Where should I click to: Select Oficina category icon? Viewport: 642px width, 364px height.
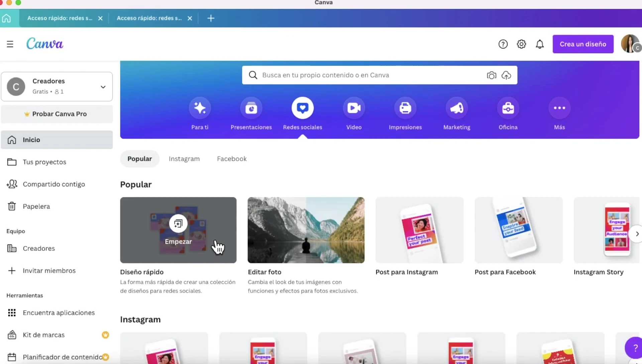(508, 108)
